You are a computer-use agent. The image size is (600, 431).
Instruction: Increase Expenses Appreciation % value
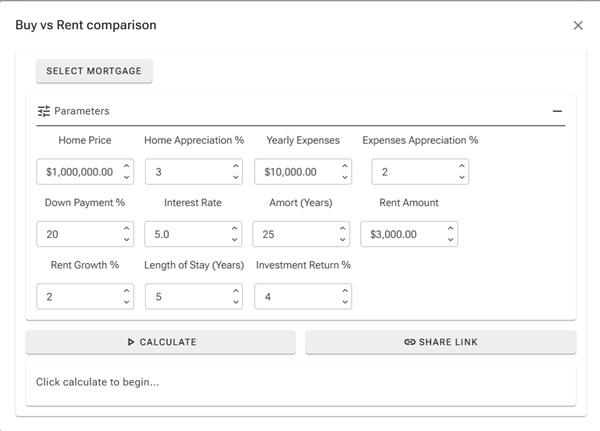pos(461,166)
